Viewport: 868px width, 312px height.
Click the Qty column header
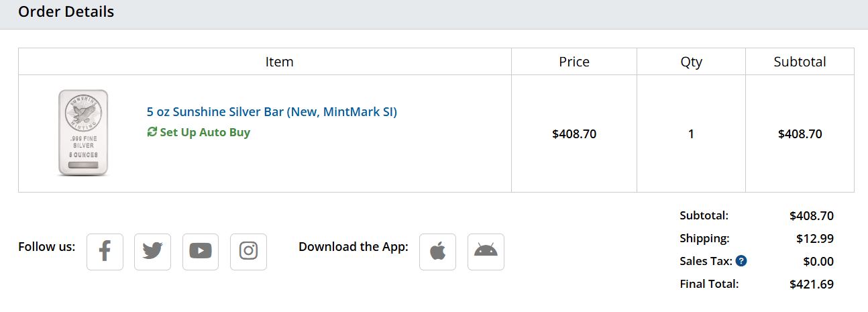pyautogui.click(x=691, y=62)
